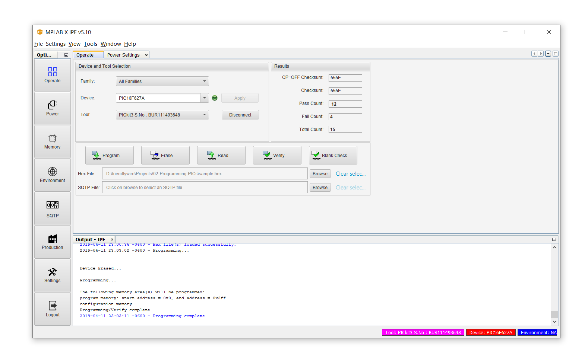Click Clear selection link for Hex File

350,174
